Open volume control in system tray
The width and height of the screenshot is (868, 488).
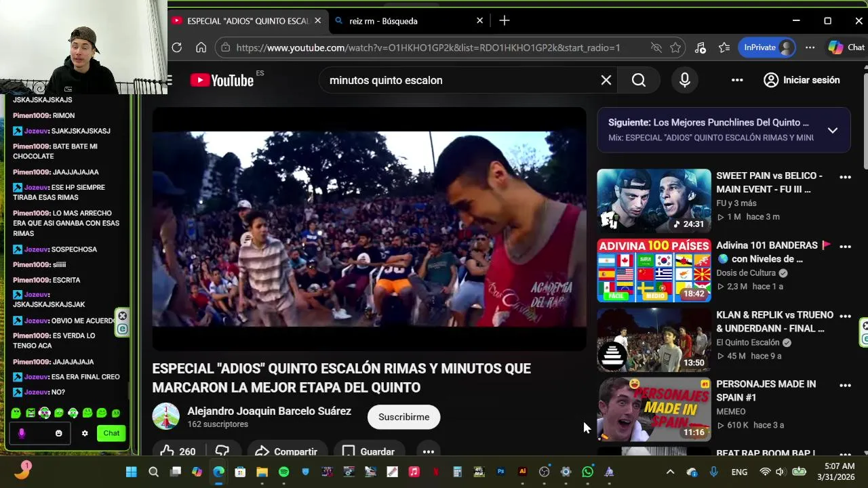[779, 472]
